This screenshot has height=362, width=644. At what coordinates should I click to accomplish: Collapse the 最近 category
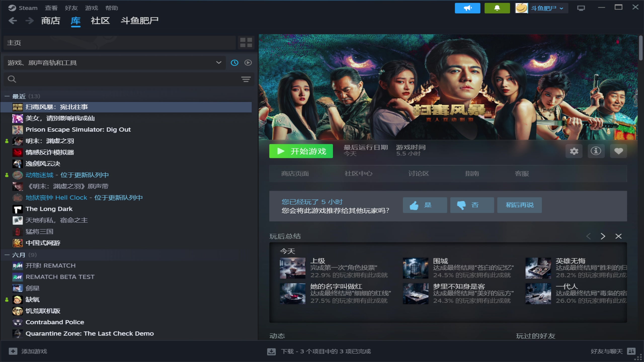(7, 96)
